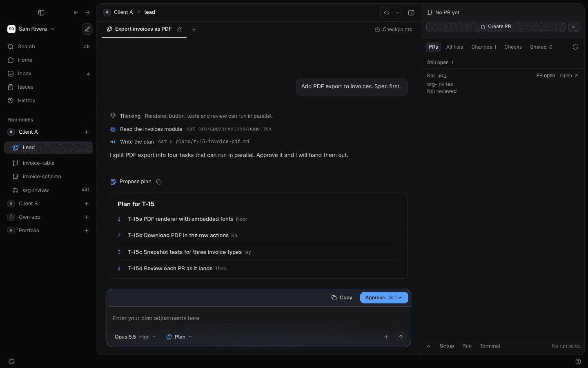Open the invoice-schema branch
This screenshot has width=588, height=368.
[x=49, y=177]
